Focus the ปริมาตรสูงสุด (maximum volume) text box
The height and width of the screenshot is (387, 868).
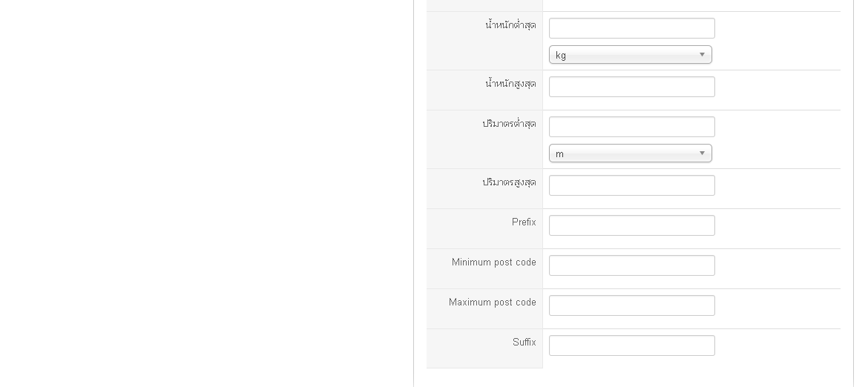631,185
